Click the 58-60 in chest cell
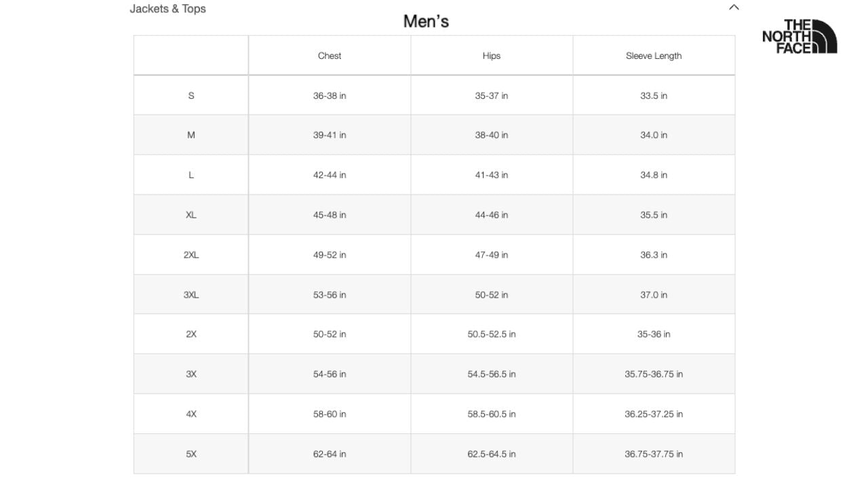Screen dimensions: 868x488 tap(330, 414)
